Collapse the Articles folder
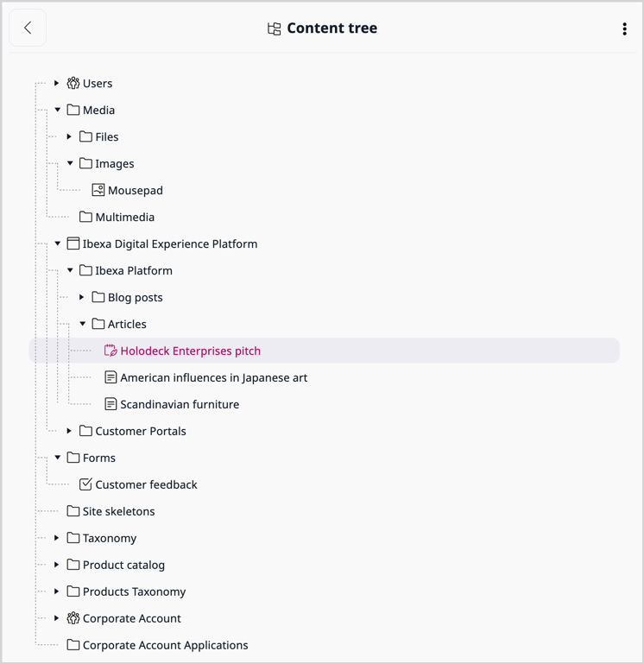644x664 pixels. click(83, 325)
